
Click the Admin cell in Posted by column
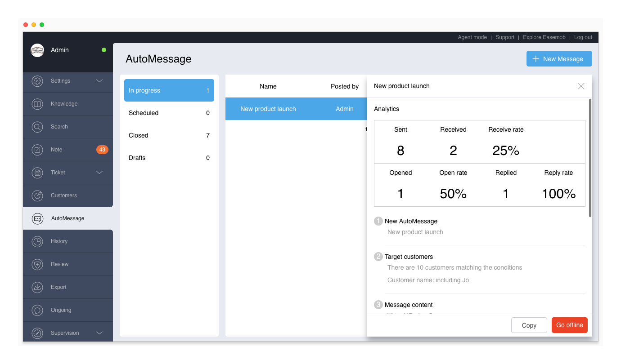click(x=345, y=109)
